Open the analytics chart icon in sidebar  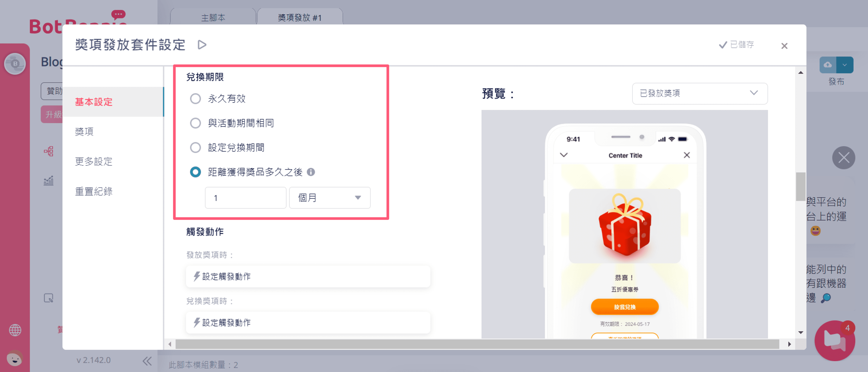(49, 181)
